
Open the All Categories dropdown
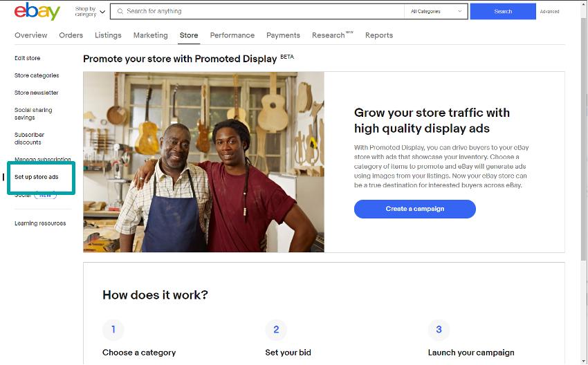[436, 11]
